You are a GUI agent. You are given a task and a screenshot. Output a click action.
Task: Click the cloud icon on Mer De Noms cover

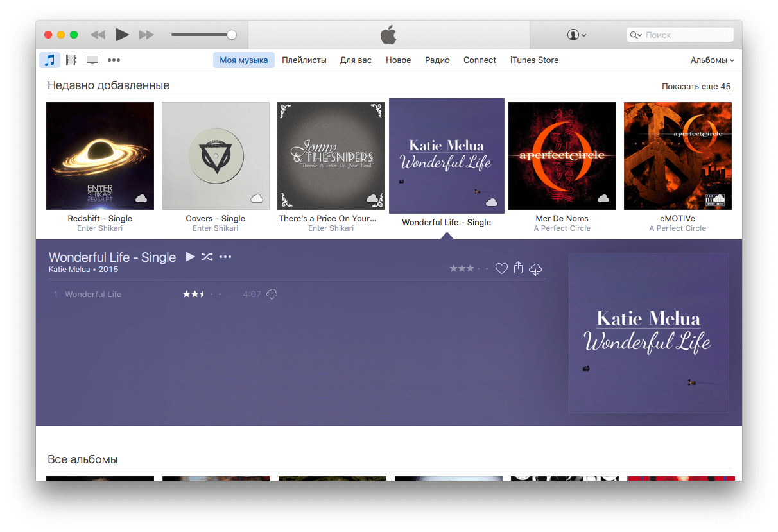click(603, 198)
